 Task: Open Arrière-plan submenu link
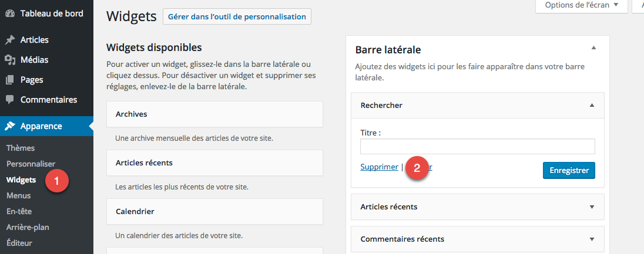tap(28, 228)
